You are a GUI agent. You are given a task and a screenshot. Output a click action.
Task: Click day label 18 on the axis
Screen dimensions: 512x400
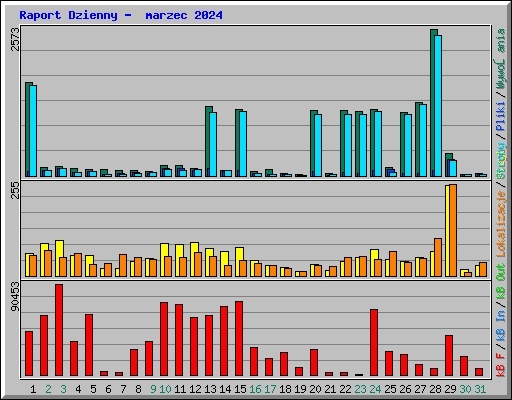[285, 389]
